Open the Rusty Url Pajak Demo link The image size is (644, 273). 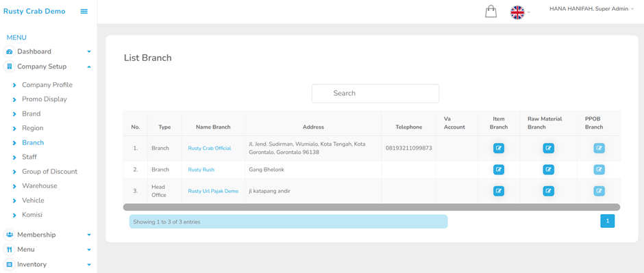[213, 191]
